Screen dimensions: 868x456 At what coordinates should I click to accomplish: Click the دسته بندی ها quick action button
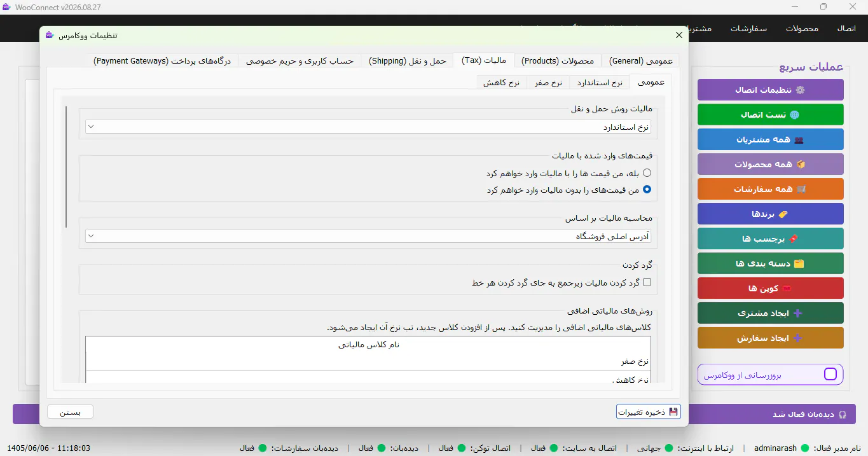tap(771, 263)
